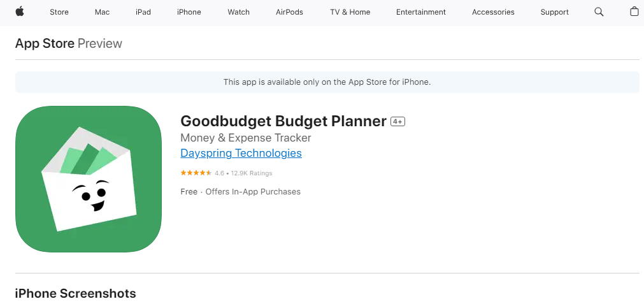This screenshot has width=644, height=306.
Task: Open Dayspring Technologies developer link
Action: (x=241, y=153)
